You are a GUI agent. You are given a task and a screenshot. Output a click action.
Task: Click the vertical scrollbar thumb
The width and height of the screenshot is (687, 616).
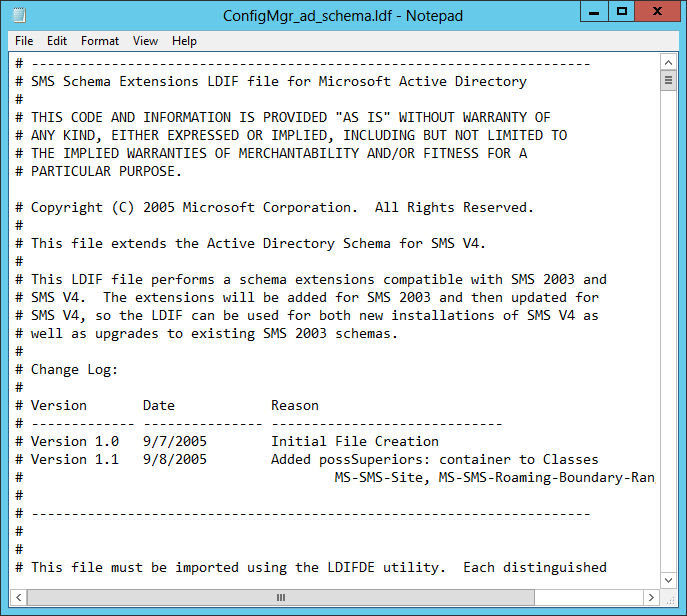668,82
